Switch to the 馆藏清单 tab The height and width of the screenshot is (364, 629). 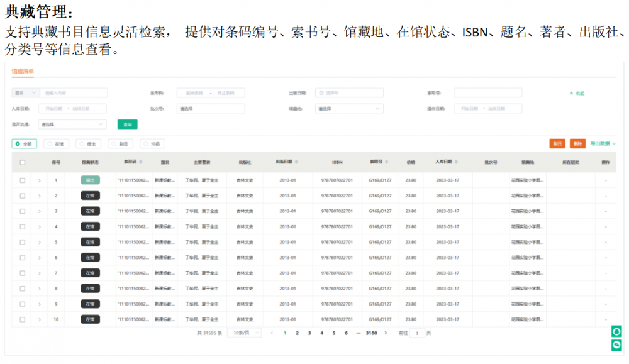23,72
